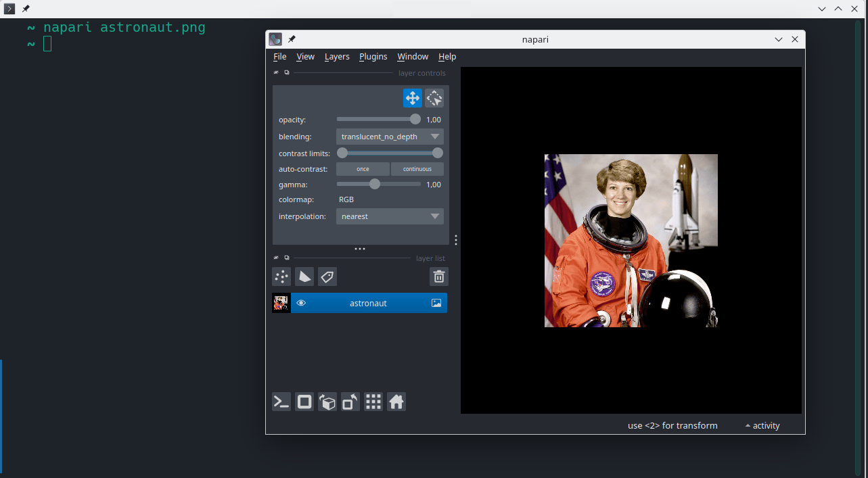Image resolution: width=868 pixels, height=478 pixels.
Task: Click the image type icon on the astronaut layer
Action: (436, 303)
